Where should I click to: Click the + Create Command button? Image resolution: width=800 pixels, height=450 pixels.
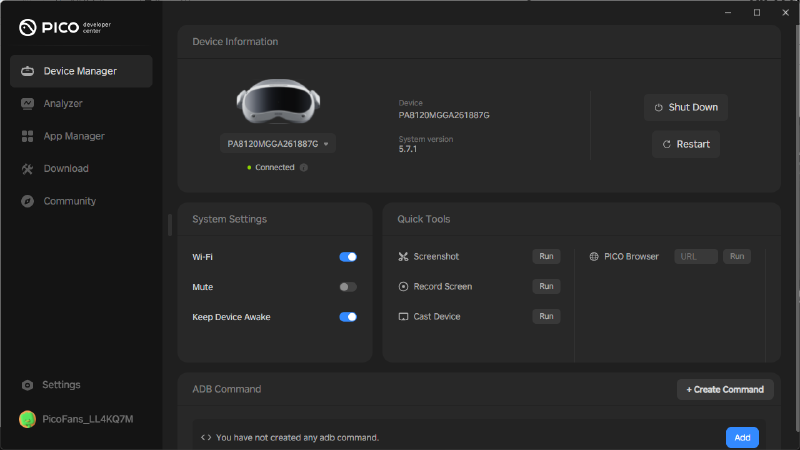(x=725, y=389)
